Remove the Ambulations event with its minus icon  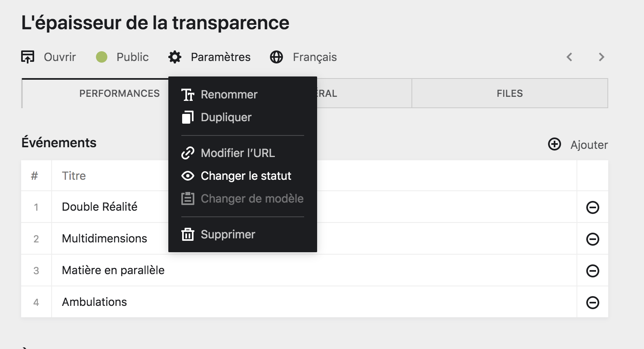592,302
